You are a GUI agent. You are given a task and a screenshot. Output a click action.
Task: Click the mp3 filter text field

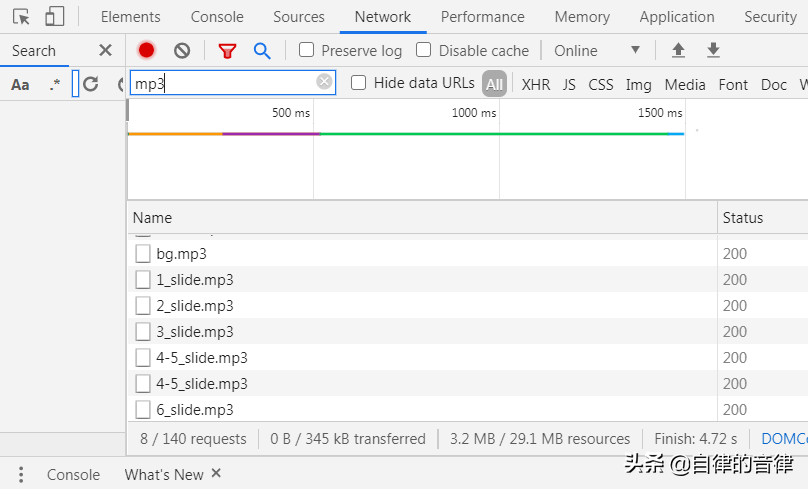coord(225,84)
